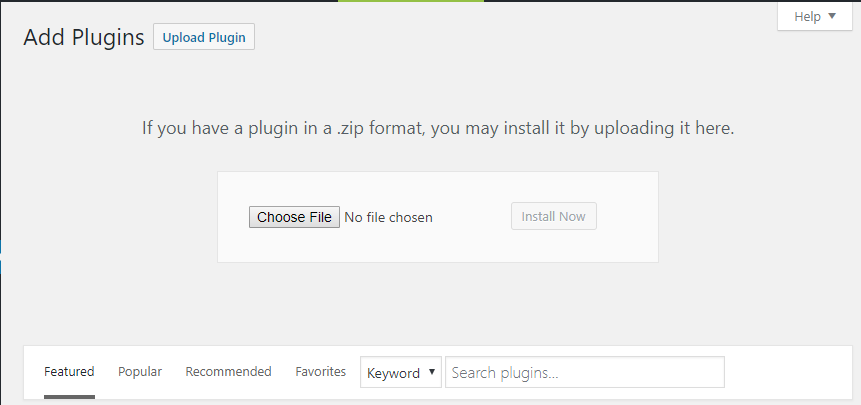The height and width of the screenshot is (405, 861).
Task: Expand the Keyword search type dropdown
Action: [401, 373]
